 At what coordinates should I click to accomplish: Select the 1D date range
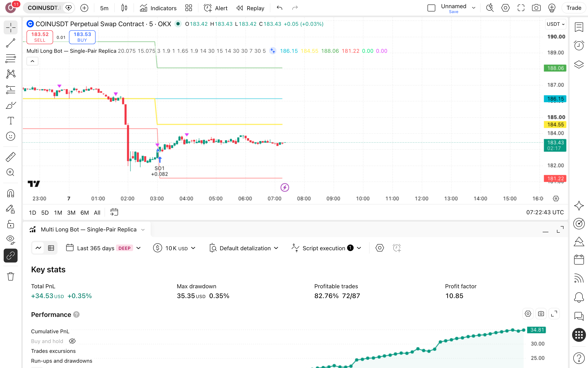click(32, 212)
